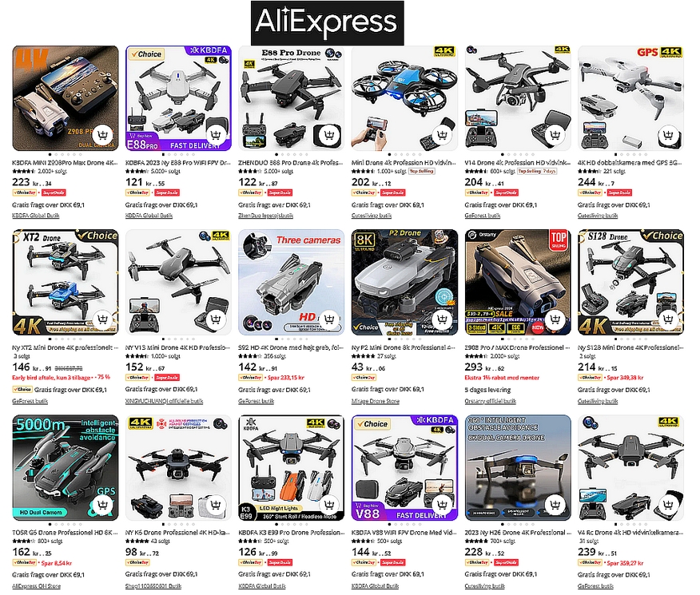Screen dimensions: 700x595
Task: Open KBDFA Global Butik store link under Z908Pro
Action: pyautogui.click(x=36, y=216)
